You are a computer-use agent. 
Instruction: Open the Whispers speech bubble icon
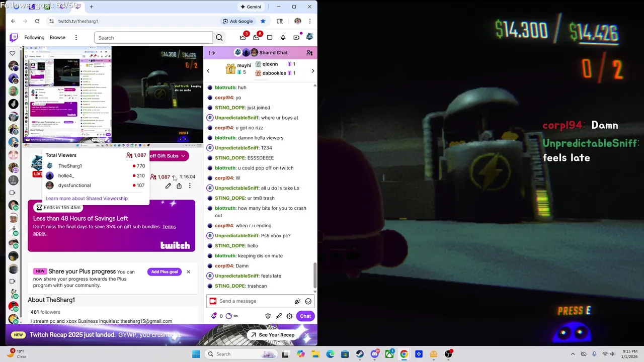click(x=270, y=37)
